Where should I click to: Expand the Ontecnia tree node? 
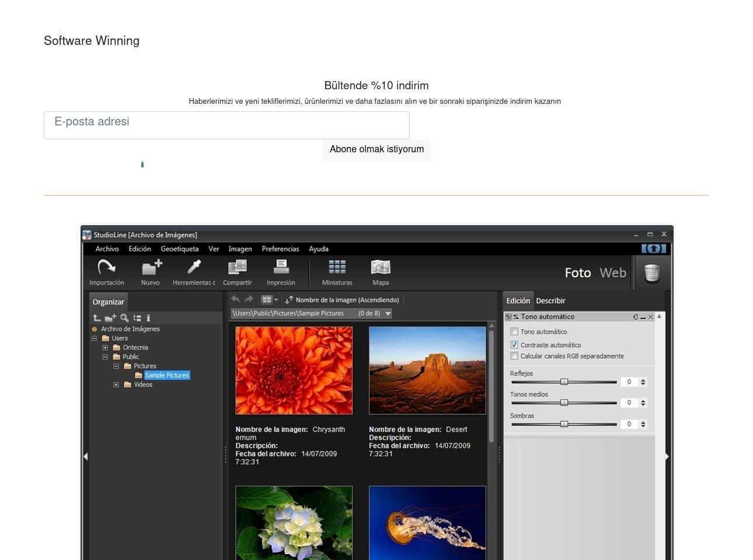(105, 348)
